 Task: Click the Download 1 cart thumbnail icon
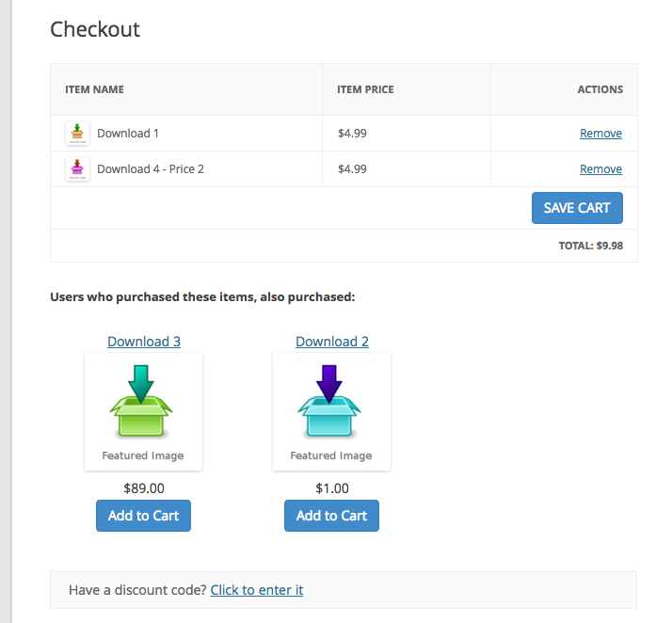tap(77, 134)
